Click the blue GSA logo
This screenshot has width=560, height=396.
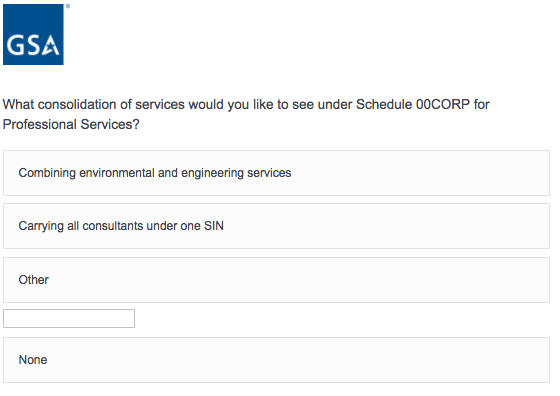coord(33,34)
